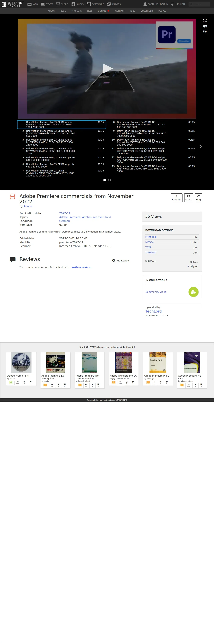
Task: Open Adobe Premiere 5.0 user guide thumbnail
Action: [x=55, y=363]
